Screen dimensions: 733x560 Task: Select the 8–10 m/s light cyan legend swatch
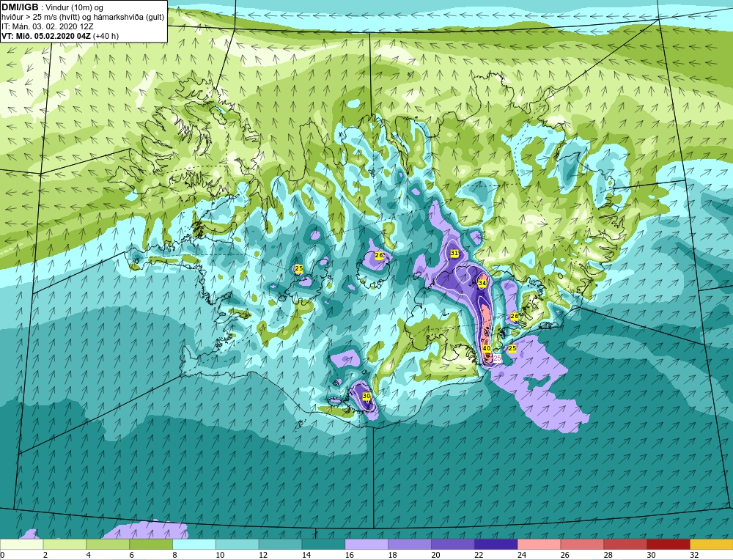194,545
